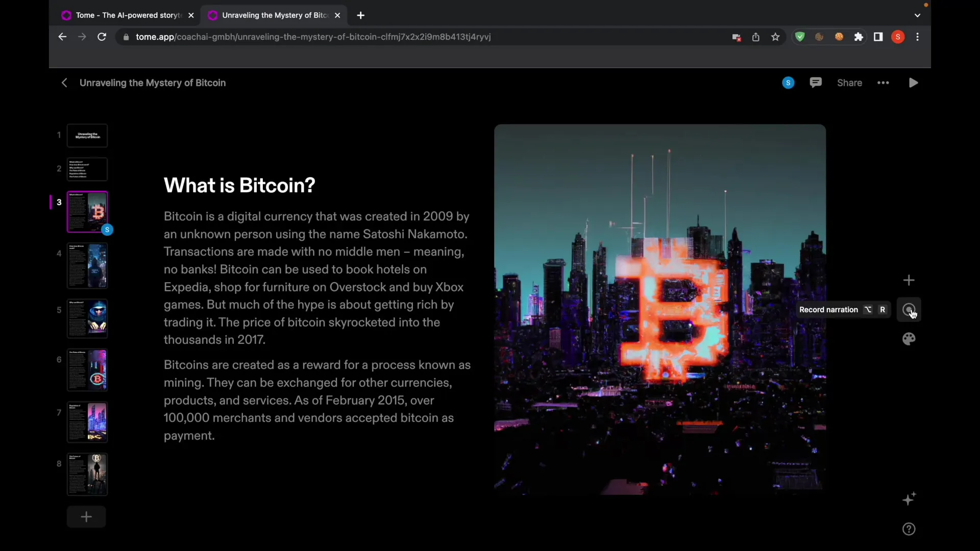Click the tome.app address bar URL
The width and height of the screenshot is (980, 551).
[x=313, y=37]
